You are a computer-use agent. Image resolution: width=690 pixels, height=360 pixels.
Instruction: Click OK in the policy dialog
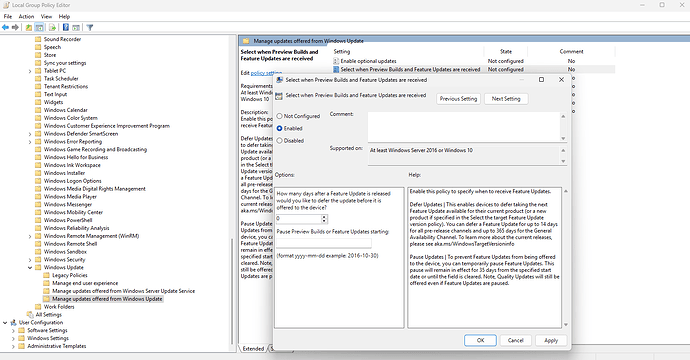pyautogui.click(x=480, y=340)
